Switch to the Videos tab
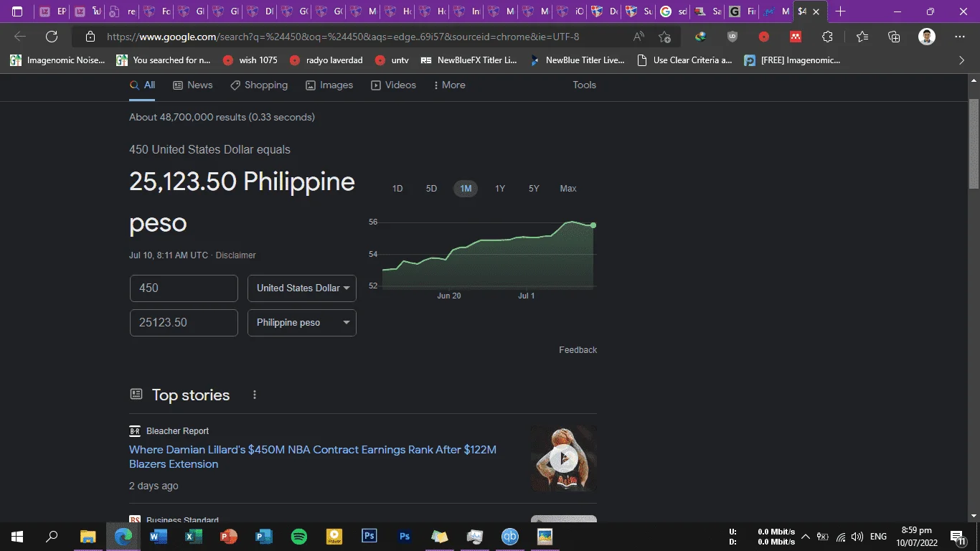This screenshot has width=980, height=551. (393, 85)
